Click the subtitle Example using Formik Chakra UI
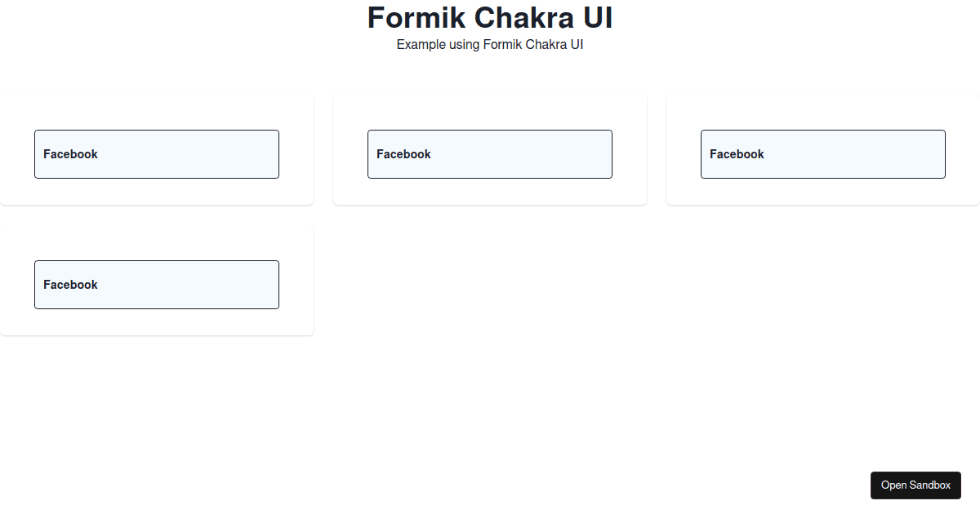 [x=490, y=45]
